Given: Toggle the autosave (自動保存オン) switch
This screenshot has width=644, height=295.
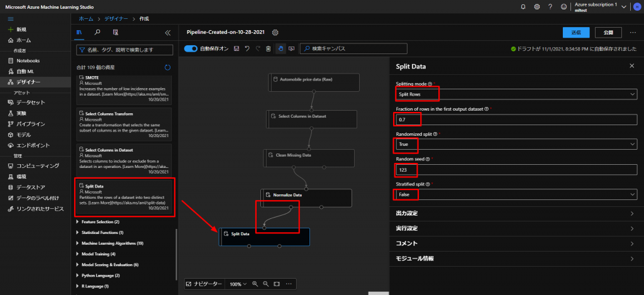Looking at the screenshot, I should pyautogui.click(x=191, y=48).
